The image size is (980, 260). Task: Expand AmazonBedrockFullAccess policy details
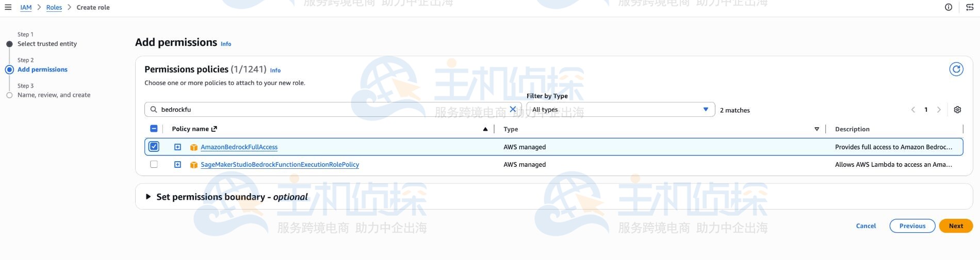point(177,147)
